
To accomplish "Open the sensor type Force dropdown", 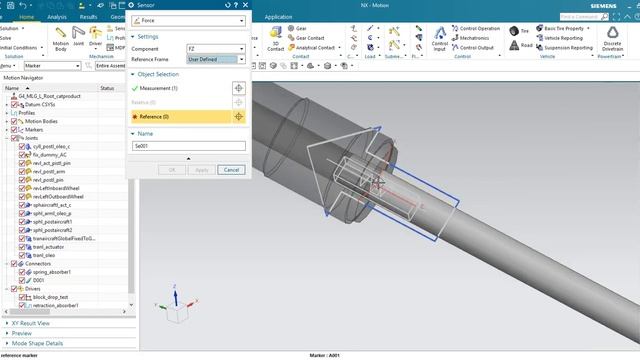I will point(189,20).
